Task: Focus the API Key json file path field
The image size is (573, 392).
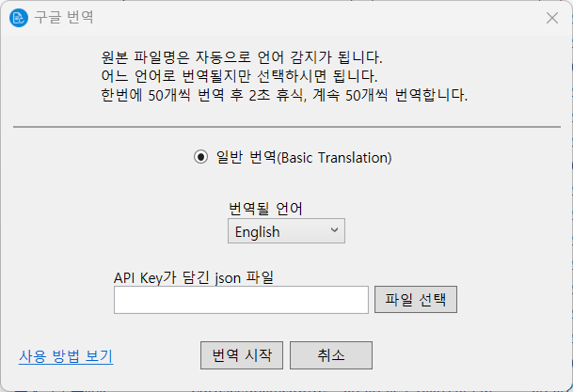Action: click(241, 300)
